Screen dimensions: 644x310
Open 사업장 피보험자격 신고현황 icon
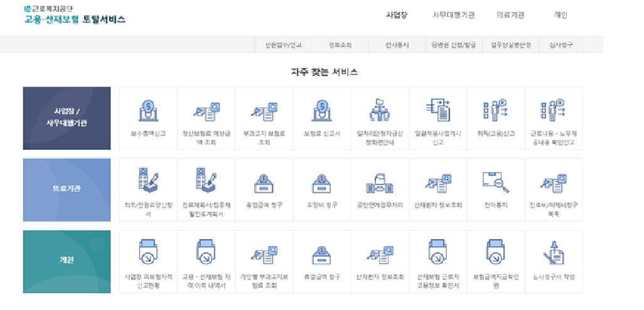point(148,252)
